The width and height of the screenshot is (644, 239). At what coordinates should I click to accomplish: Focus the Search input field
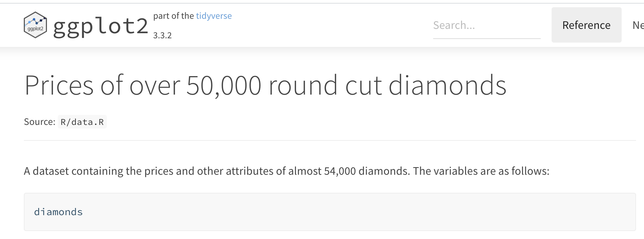point(486,25)
